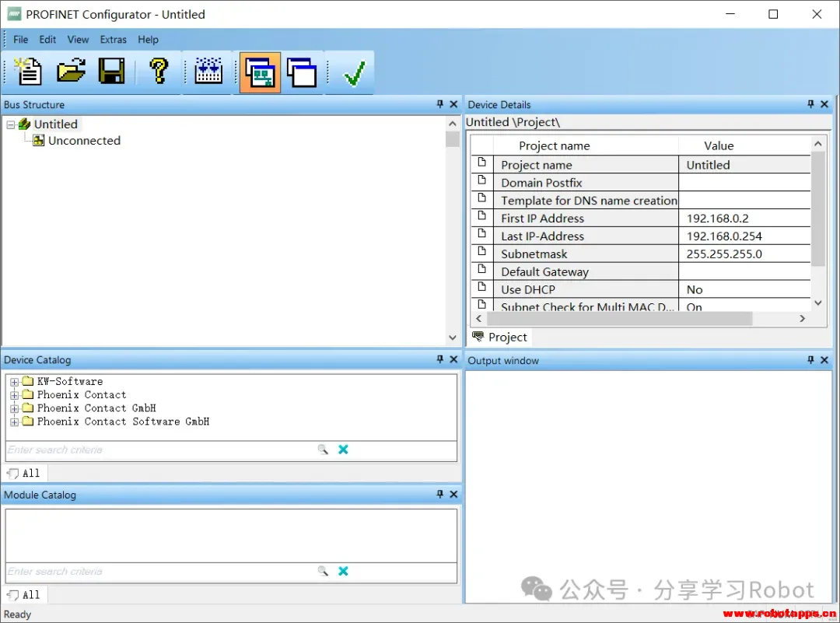Click the Device Details vertical scrollbar thumb
Image resolution: width=840 pixels, height=623 pixels.
(x=818, y=209)
